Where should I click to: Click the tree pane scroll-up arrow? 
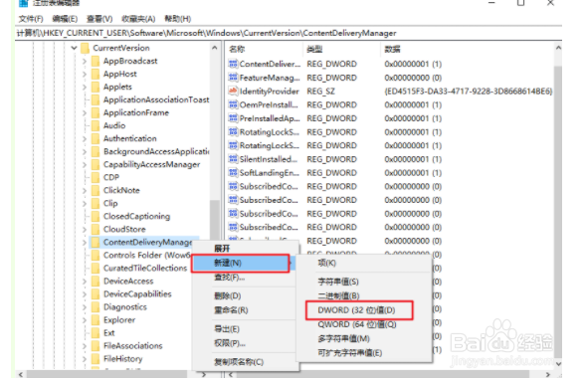tap(215, 48)
